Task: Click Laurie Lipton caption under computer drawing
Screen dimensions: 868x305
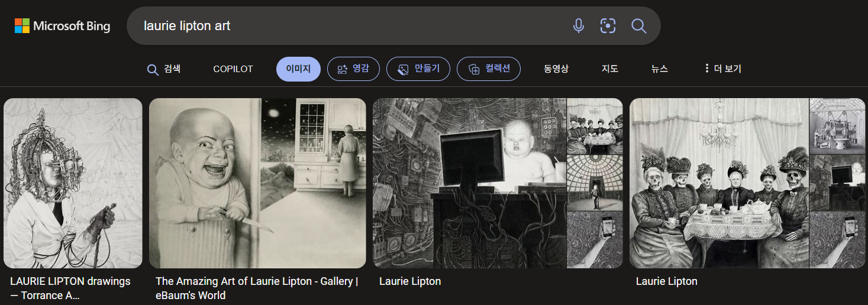Action: [x=410, y=281]
